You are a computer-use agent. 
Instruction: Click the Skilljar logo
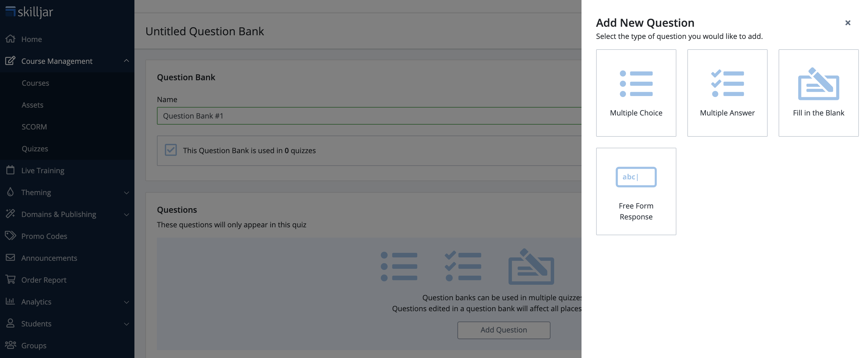tap(29, 12)
